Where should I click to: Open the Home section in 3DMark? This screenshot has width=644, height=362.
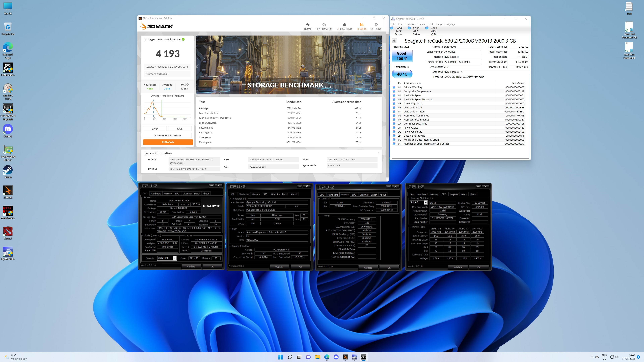(x=308, y=26)
